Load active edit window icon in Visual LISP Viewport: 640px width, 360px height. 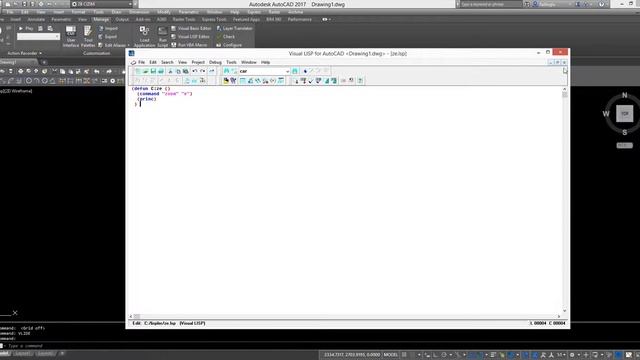tap(296, 81)
